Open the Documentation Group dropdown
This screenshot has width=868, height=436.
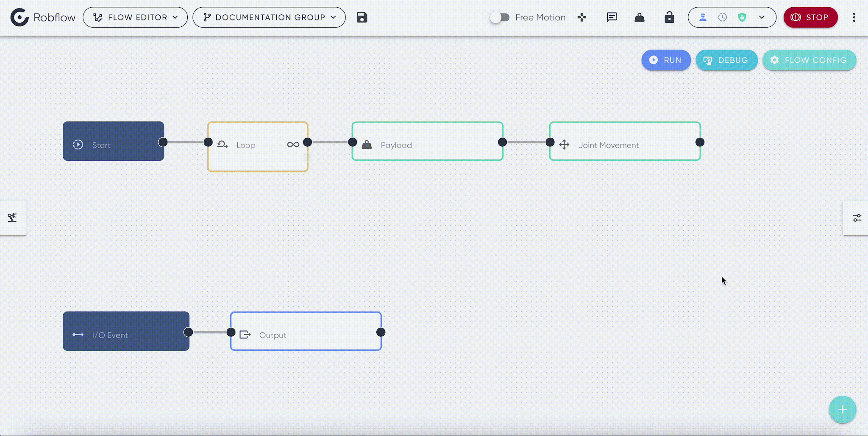(269, 17)
